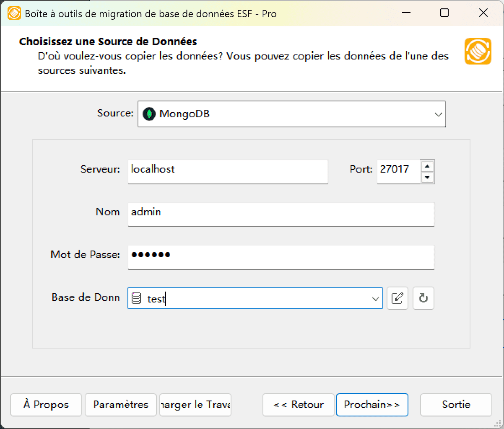This screenshot has width=504, height=429.
Task: Click the Charger le Travail button
Action: coord(195,405)
